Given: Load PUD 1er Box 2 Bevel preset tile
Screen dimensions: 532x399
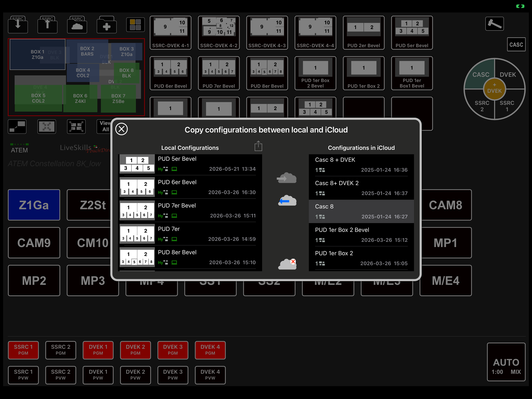Looking at the screenshot, I should 315,73.
